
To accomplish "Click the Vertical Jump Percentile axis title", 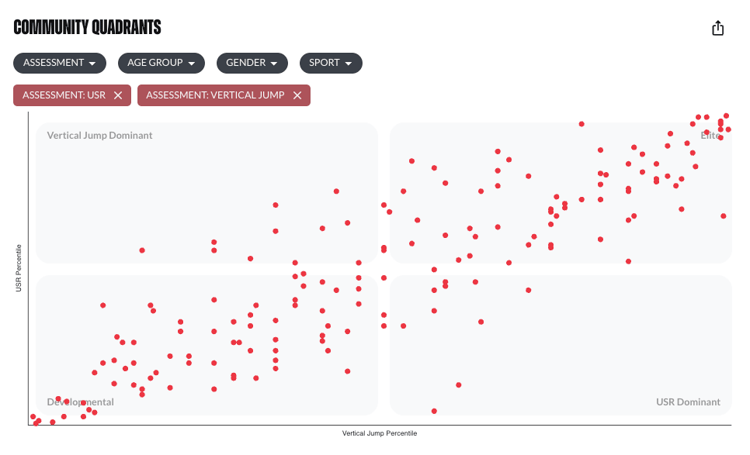I will point(380,433).
